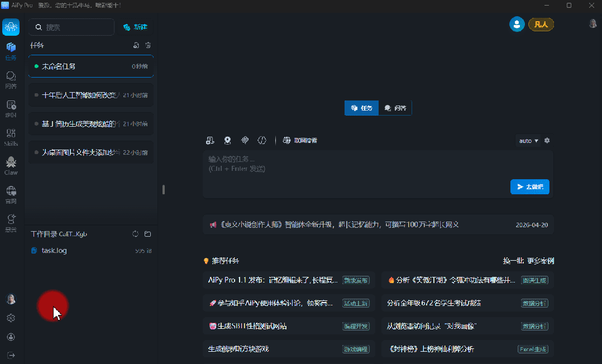Click the 游戏编程 tag label
The height and width of the screenshot is (364, 602).
coord(356,349)
